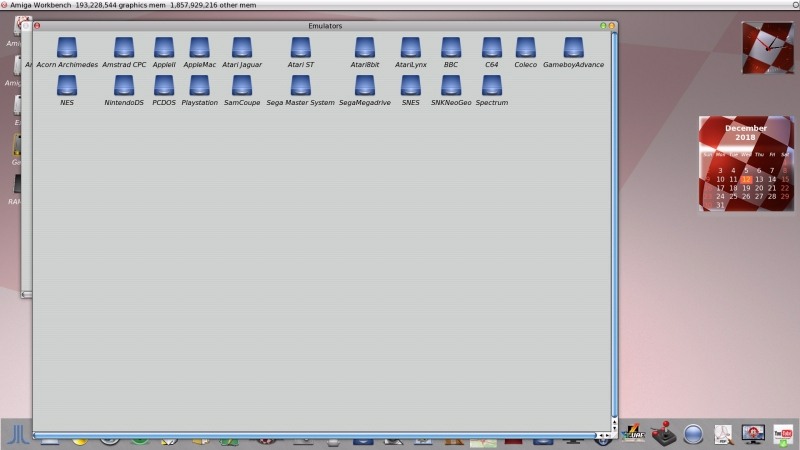This screenshot has height=450, width=800.
Task: Click the Amiga Workbench screen title bar
Action: point(400,5)
